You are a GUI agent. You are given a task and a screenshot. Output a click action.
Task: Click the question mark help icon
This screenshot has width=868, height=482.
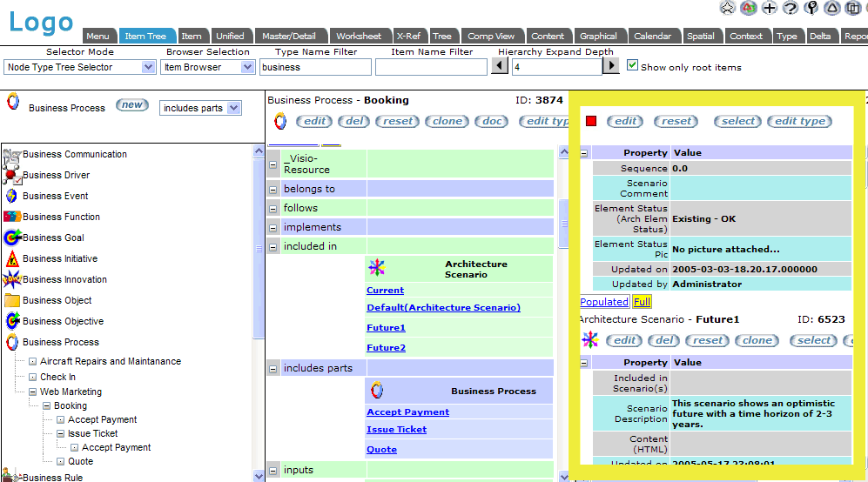tap(790, 8)
